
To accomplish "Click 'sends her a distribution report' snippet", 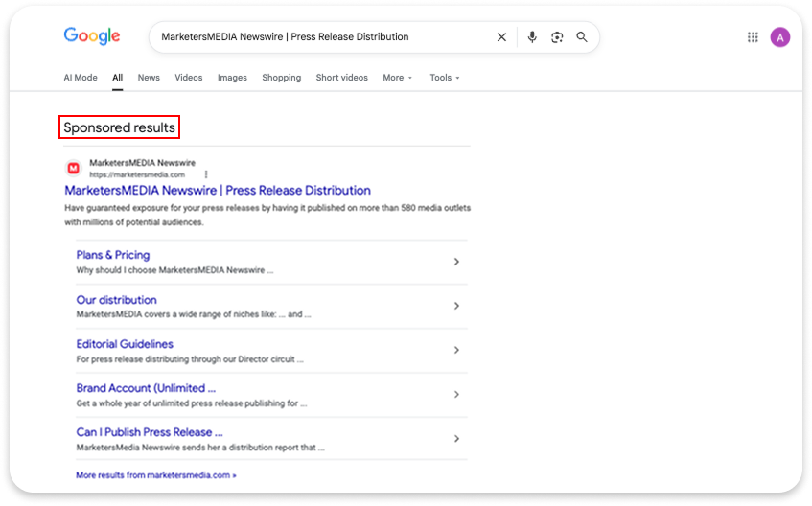I will [200, 447].
